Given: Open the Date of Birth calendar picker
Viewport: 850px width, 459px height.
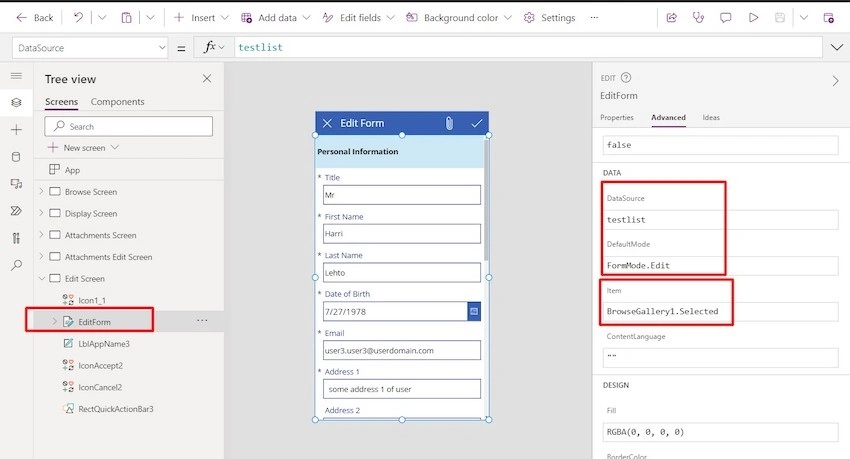Looking at the screenshot, I should pyautogui.click(x=474, y=312).
